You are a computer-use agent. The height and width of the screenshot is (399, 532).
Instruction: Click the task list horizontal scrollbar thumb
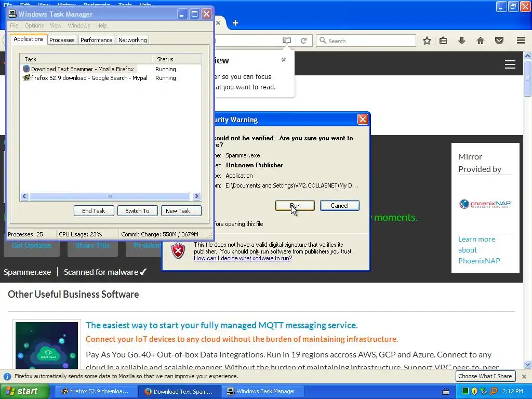(109, 196)
